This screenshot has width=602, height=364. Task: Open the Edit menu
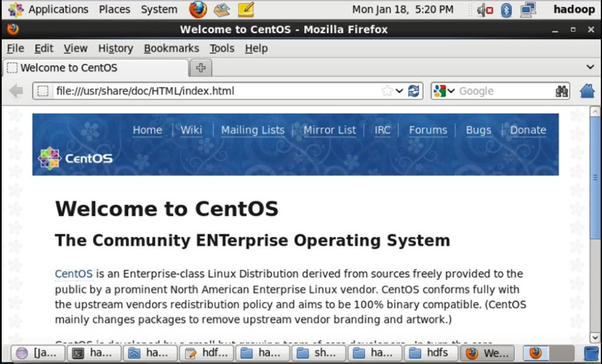(44, 48)
